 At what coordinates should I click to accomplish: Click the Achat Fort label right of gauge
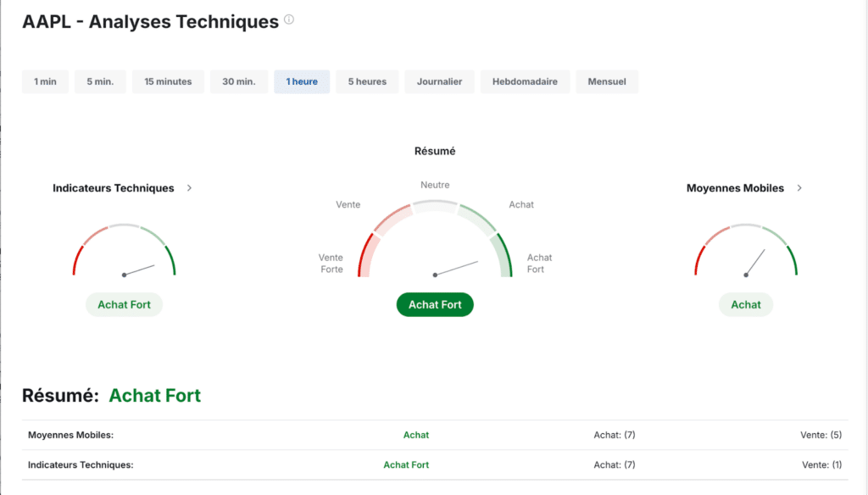[539, 264]
